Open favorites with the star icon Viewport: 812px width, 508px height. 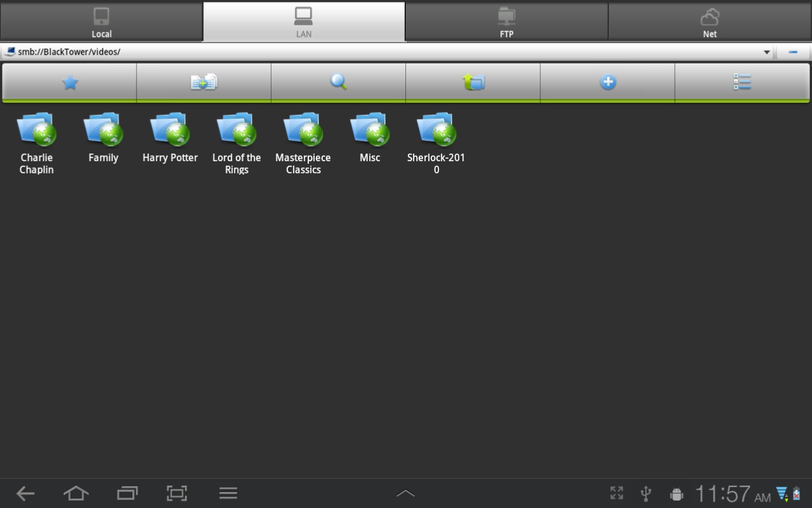(x=70, y=82)
